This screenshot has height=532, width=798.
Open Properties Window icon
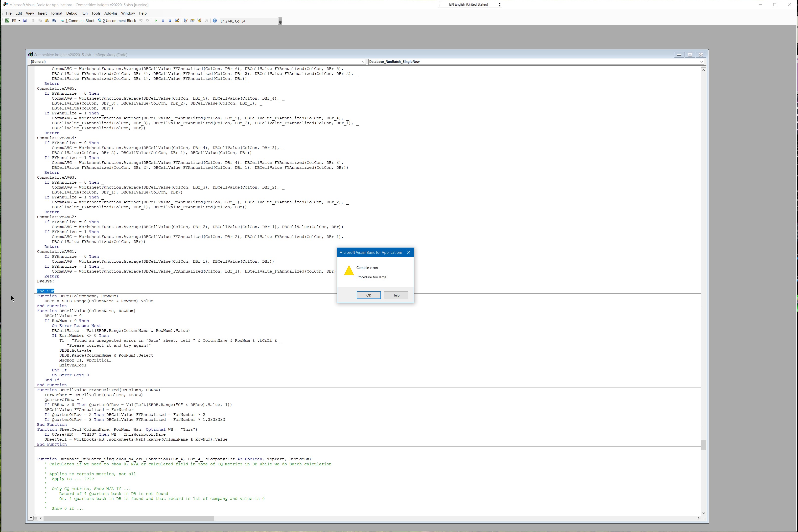tap(192, 21)
